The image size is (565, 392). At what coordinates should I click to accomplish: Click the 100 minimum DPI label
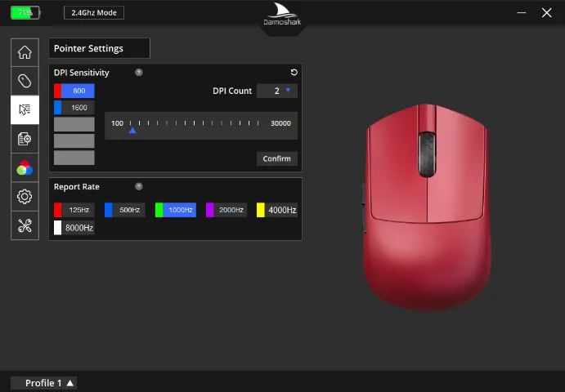pyautogui.click(x=117, y=123)
